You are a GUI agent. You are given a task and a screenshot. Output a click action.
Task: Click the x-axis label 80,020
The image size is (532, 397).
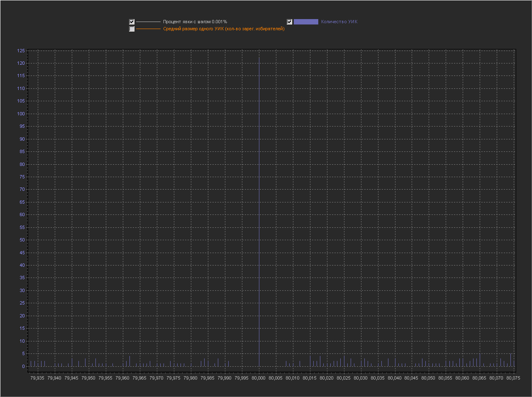327,378
